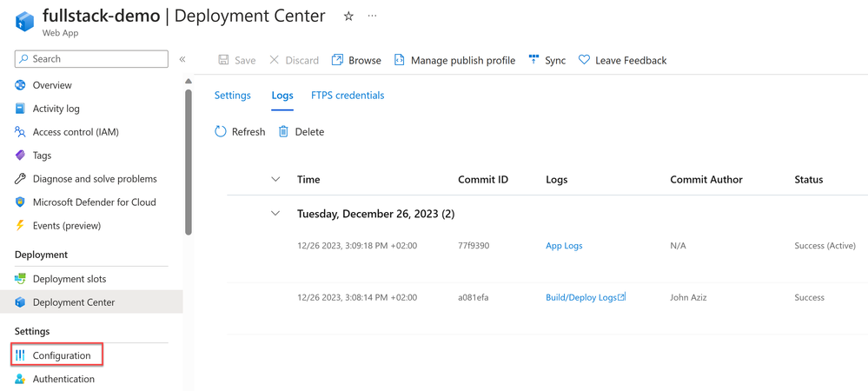Image resolution: width=868 pixels, height=391 pixels.
Task: Click commit ID 77f9390
Action: point(473,246)
